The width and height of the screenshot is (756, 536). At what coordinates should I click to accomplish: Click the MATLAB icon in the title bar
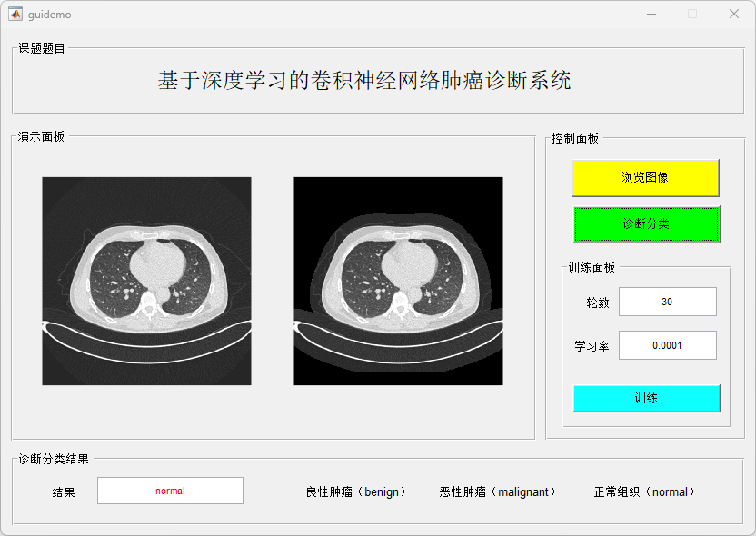[15, 14]
